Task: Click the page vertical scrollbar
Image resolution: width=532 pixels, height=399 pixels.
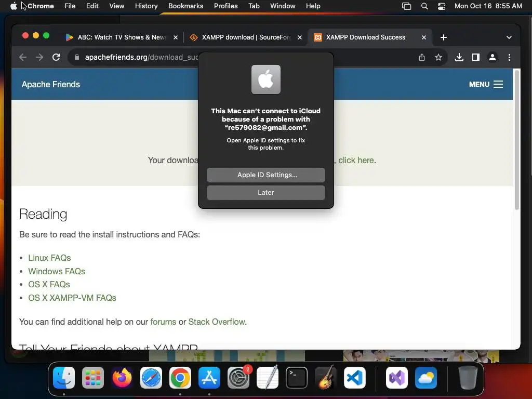Action: tap(517, 139)
